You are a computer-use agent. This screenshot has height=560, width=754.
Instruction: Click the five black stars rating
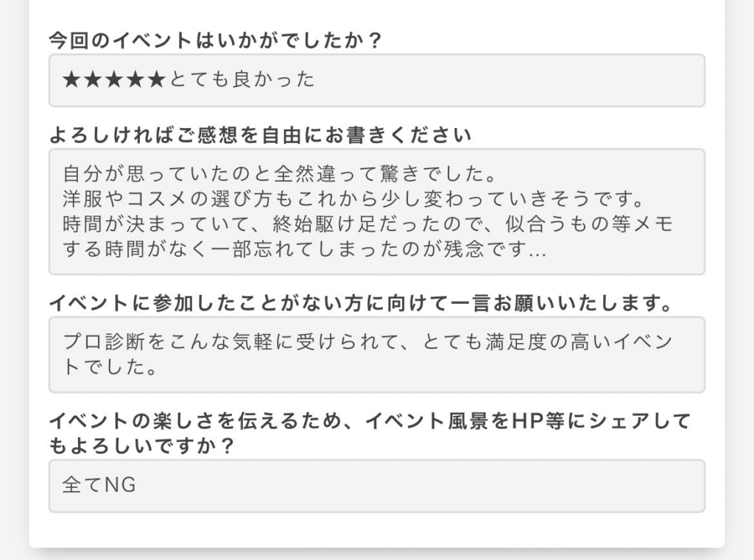coord(114,79)
